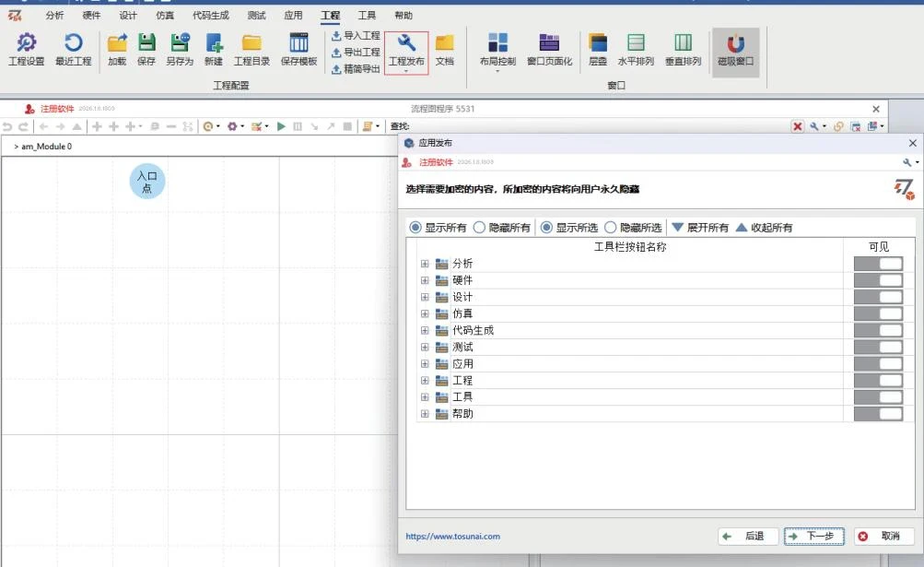This screenshot has height=567, width=924.
Task: Click the red X icon in flowchart toolbar
Action: click(x=797, y=126)
